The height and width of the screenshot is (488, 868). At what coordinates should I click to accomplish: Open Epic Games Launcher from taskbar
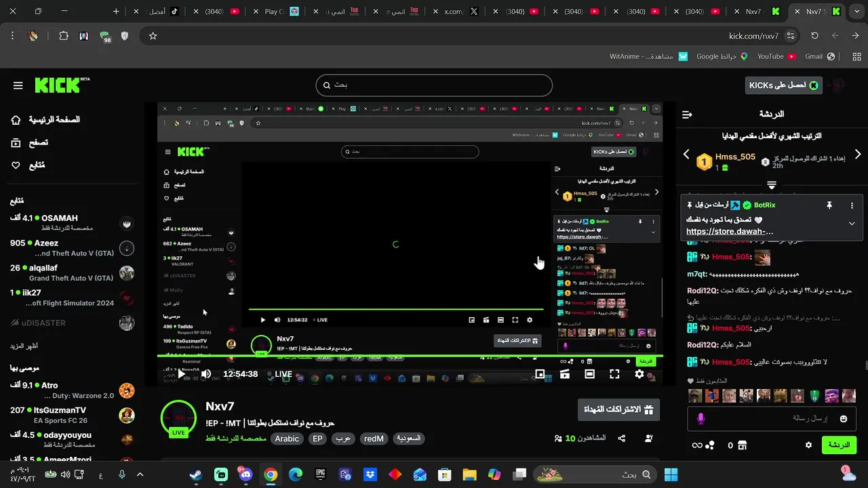point(320,474)
